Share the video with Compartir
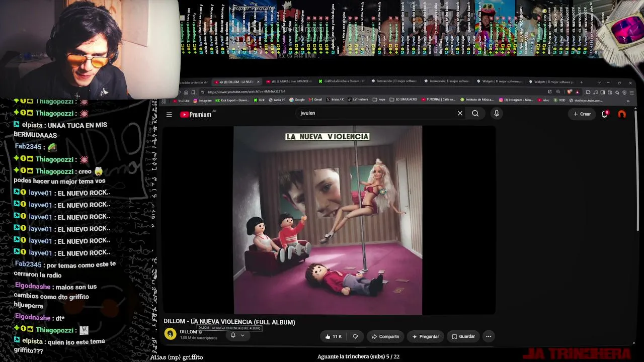644x362 pixels. 385,336
